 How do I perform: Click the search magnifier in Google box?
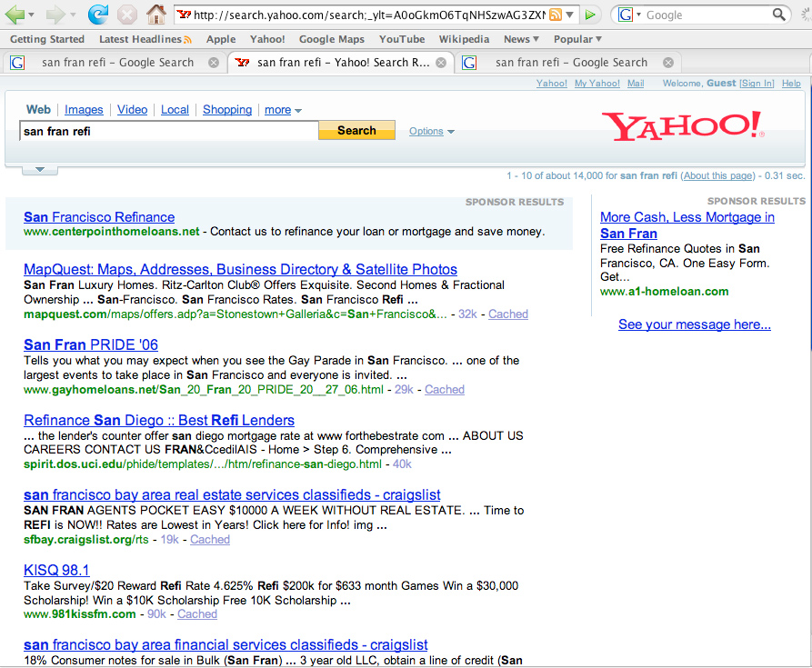[x=778, y=15]
